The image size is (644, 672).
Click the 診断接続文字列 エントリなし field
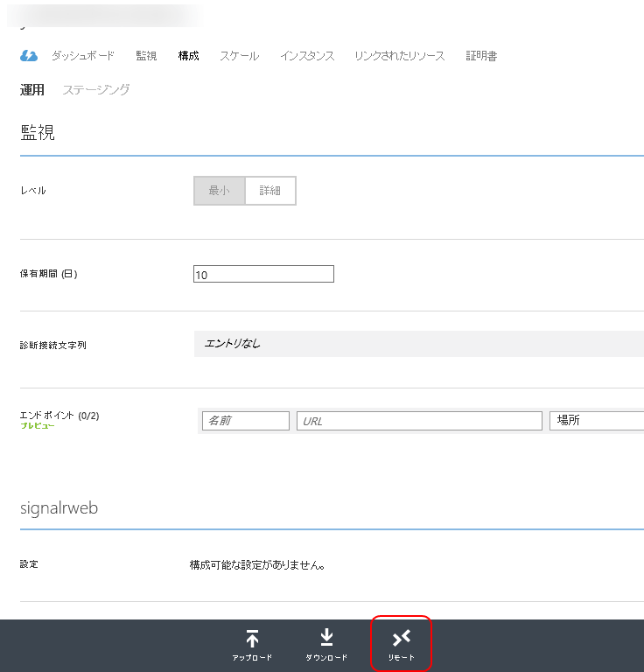[418, 344]
